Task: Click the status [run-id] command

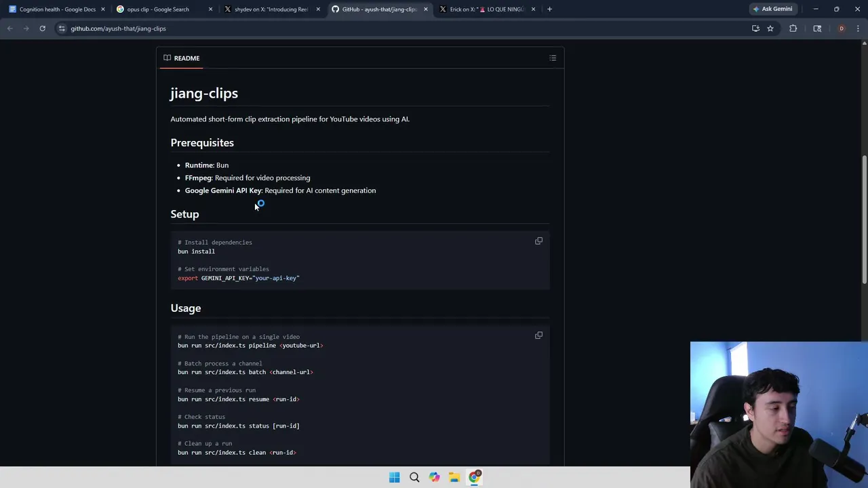Action: coord(239,426)
